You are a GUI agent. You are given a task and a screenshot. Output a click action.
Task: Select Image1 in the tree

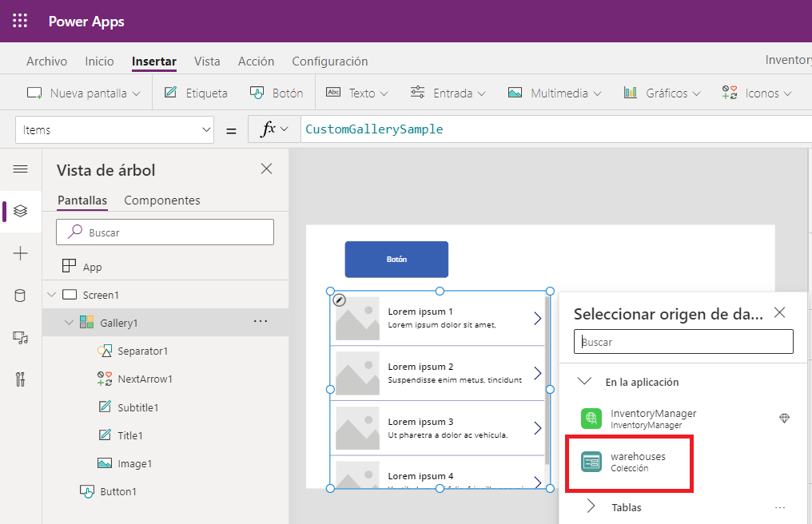coord(134,463)
